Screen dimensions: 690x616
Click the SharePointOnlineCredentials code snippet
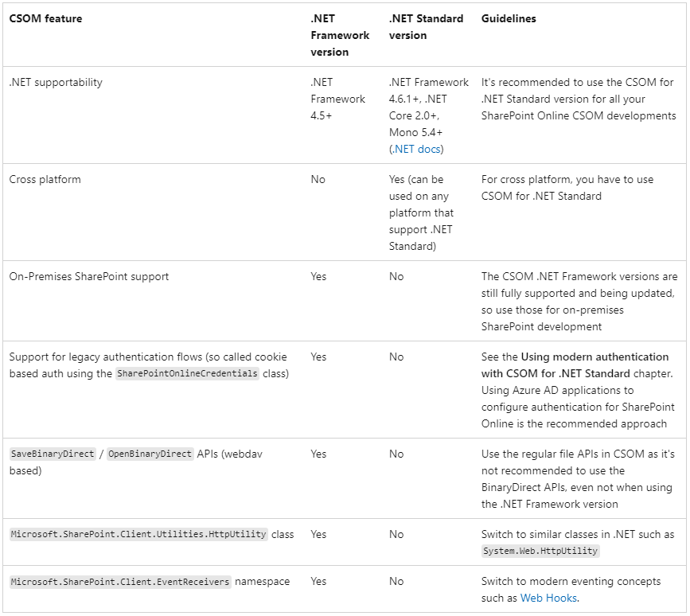coord(188,373)
